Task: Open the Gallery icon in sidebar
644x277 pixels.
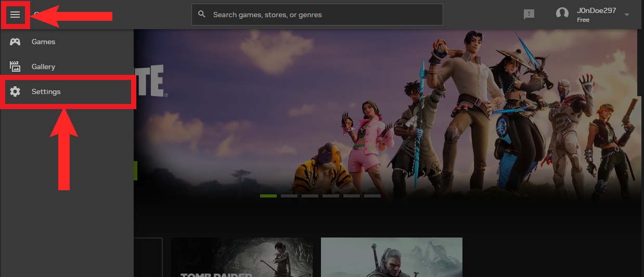Action: 15,67
